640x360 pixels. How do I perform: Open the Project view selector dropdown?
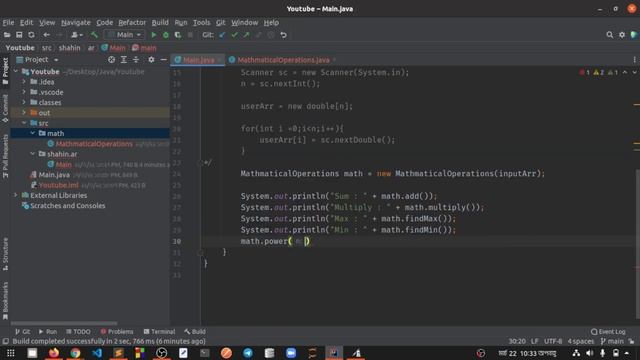pyautogui.click(x=38, y=60)
